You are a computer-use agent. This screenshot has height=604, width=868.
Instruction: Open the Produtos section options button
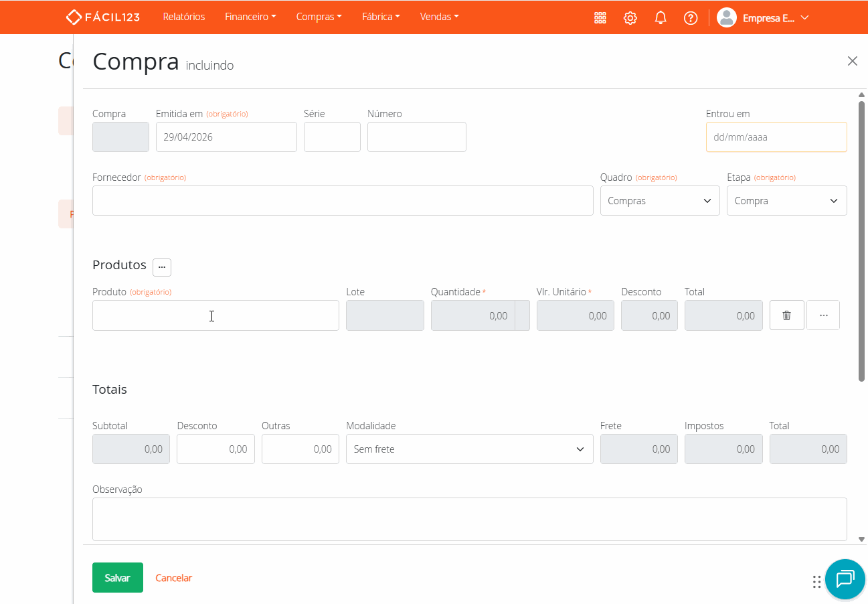click(162, 267)
